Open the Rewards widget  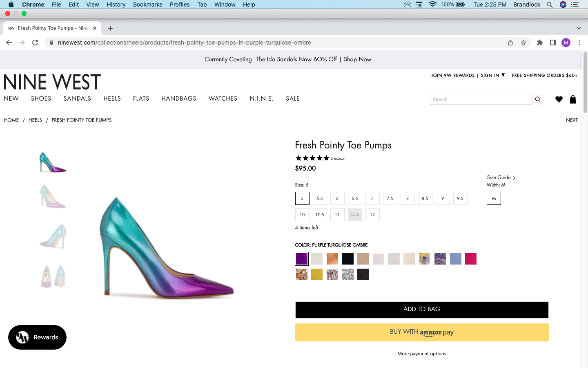tap(37, 337)
